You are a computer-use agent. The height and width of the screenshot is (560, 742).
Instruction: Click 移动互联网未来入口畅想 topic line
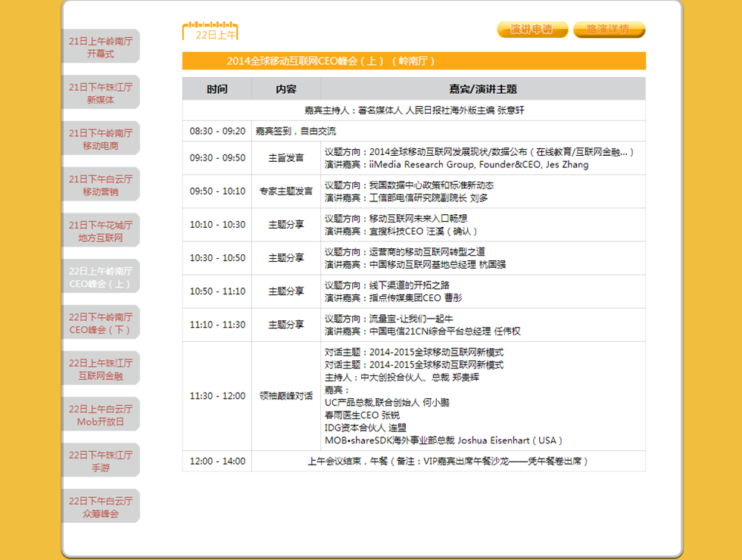point(396,219)
